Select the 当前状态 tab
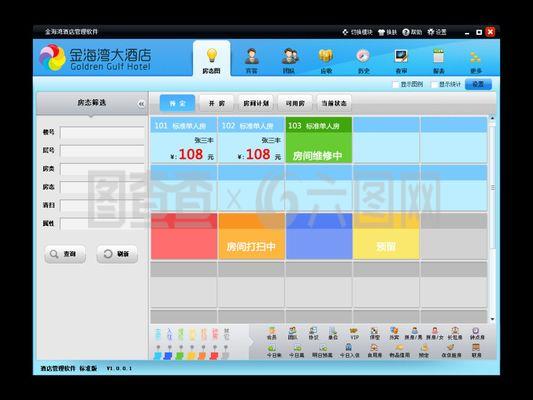The width and height of the screenshot is (533, 400). (334, 103)
